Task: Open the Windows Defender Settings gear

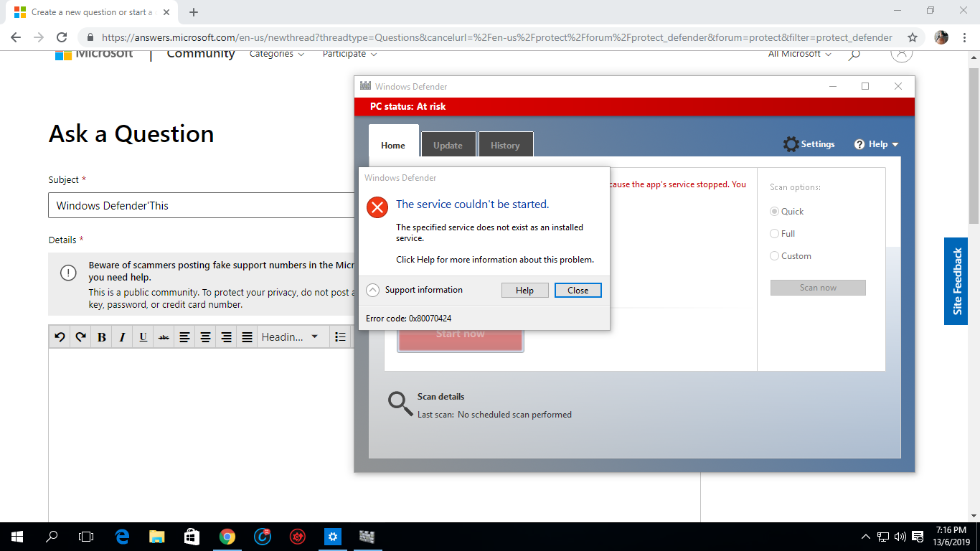Action: (x=791, y=144)
